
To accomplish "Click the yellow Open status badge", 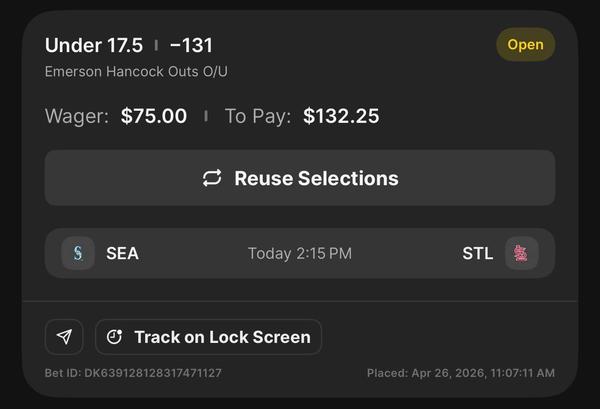I will coord(525,45).
